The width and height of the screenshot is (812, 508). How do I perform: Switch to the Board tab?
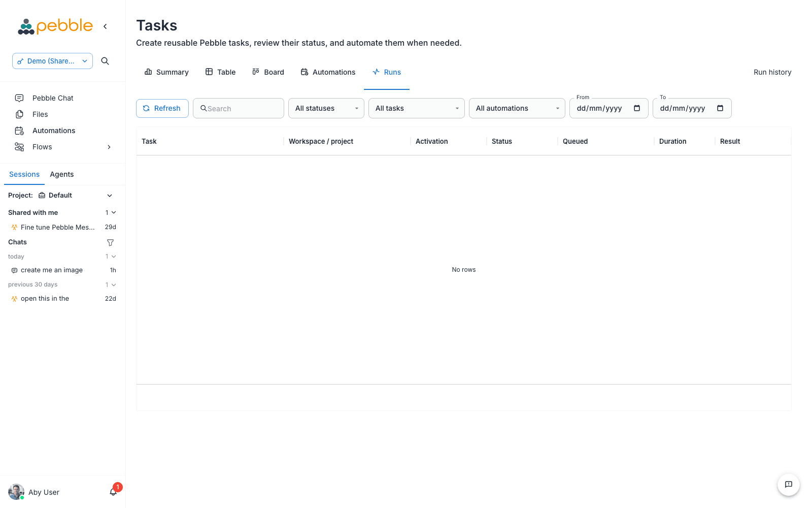[268, 72]
